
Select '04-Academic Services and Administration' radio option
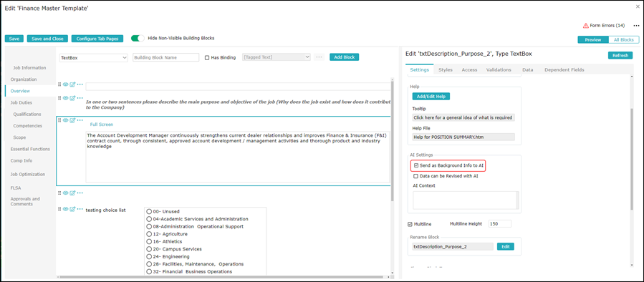(x=149, y=219)
